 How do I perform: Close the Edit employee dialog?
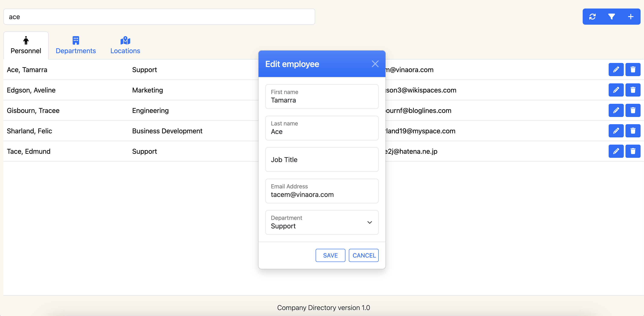tap(375, 64)
